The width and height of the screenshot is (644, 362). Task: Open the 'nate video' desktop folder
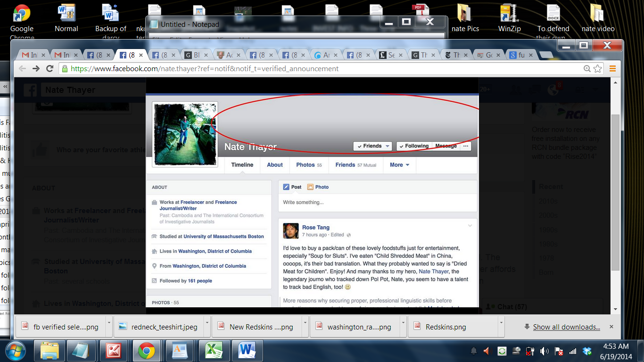click(598, 19)
